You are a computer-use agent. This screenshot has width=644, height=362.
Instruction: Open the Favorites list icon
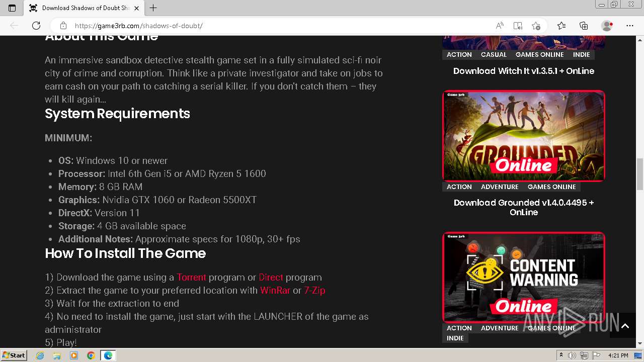[x=561, y=26]
